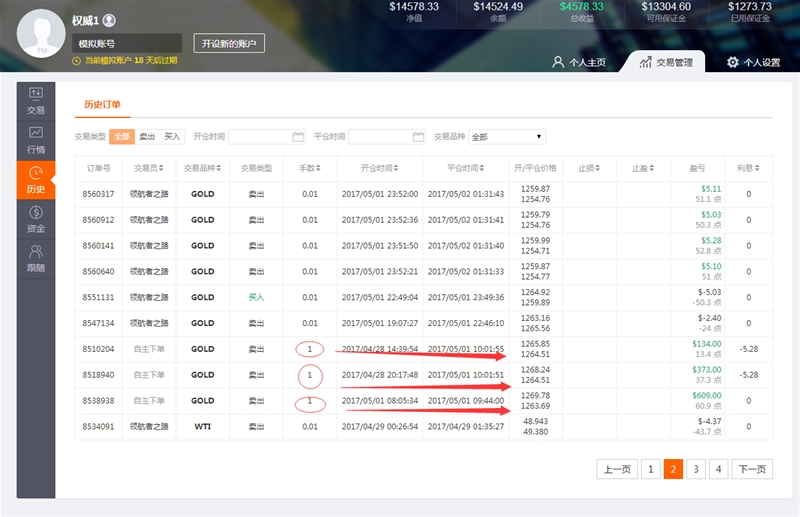Open the 行情 market chart sidebar icon
The height and width of the screenshot is (517, 800).
tap(36, 140)
